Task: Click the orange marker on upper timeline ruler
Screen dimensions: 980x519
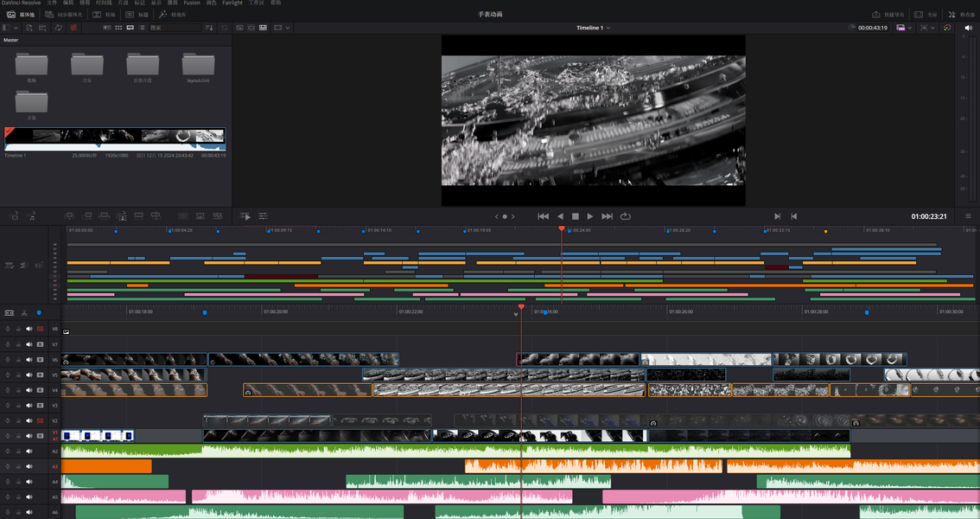Action: (x=825, y=231)
